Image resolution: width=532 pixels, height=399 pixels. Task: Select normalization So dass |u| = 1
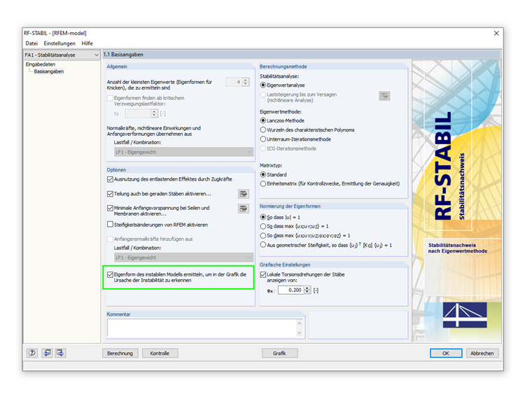click(x=263, y=217)
